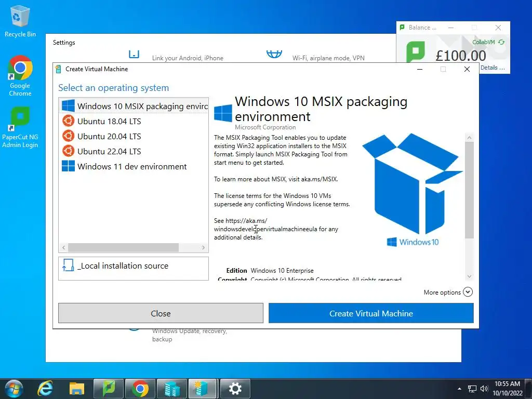The height and width of the screenshot is (399, 532).
Task: Minimize the Balance window
Action: [451, 28]
